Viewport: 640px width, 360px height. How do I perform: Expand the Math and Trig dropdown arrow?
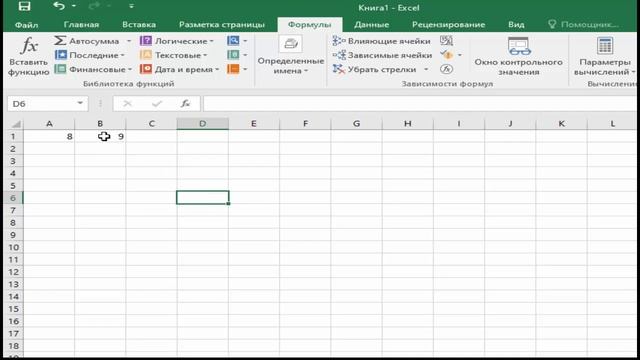(x=245, y=55)
